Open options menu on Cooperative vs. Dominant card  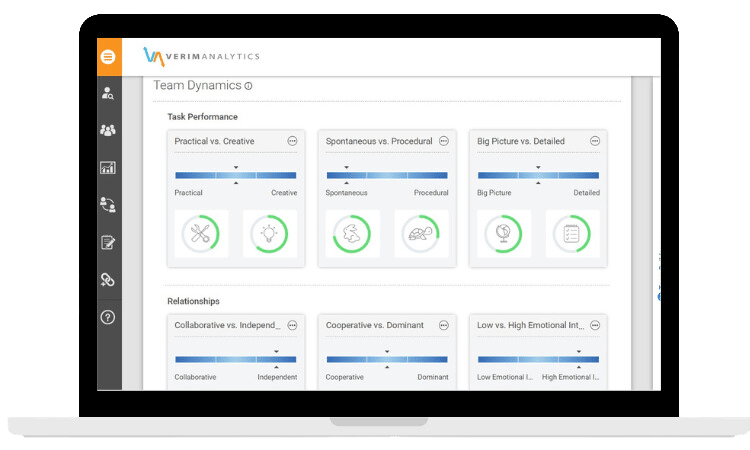444,326
